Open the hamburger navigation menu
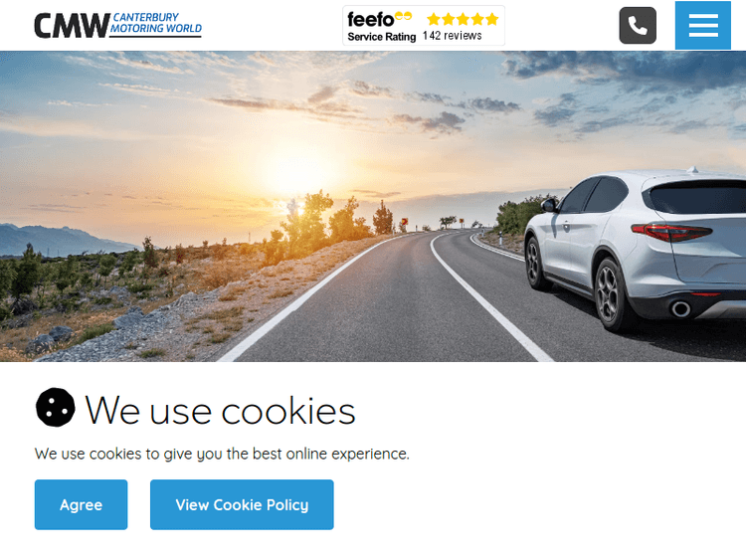This screenshot has height=560, width=746. pos(702,25)
